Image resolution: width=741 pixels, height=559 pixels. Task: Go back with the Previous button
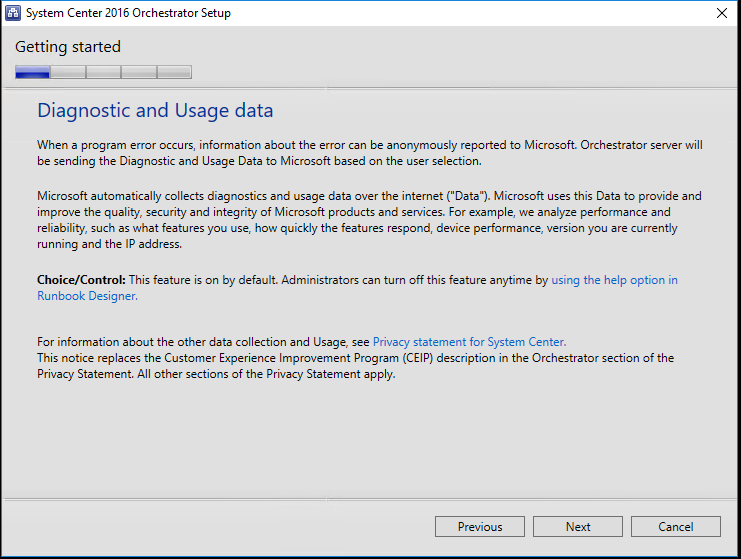coord(480,526)
